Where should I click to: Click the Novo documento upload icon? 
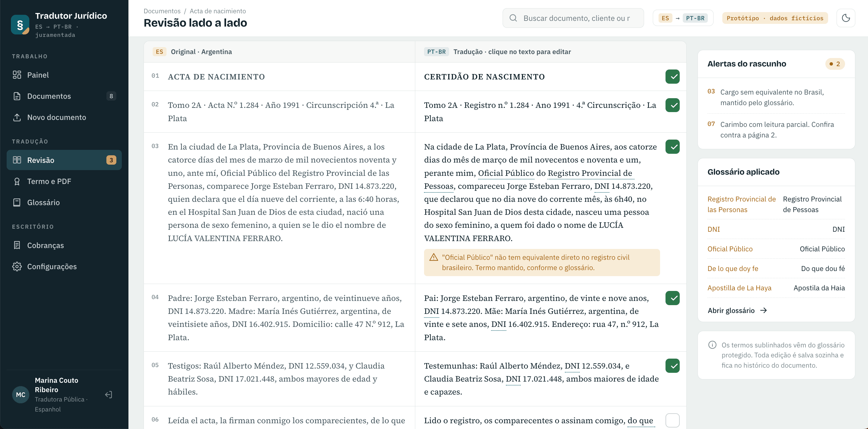[x=17, y=117]
